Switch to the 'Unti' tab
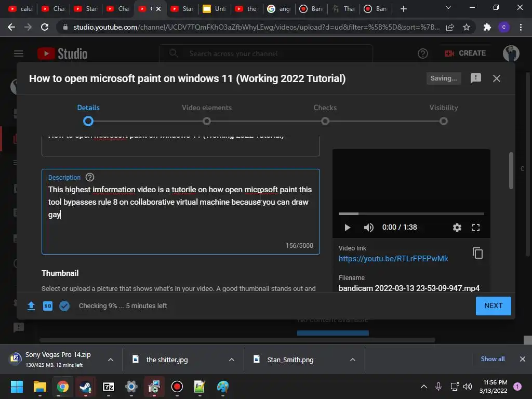Screen dimensions: 532x399 (215, 9)
